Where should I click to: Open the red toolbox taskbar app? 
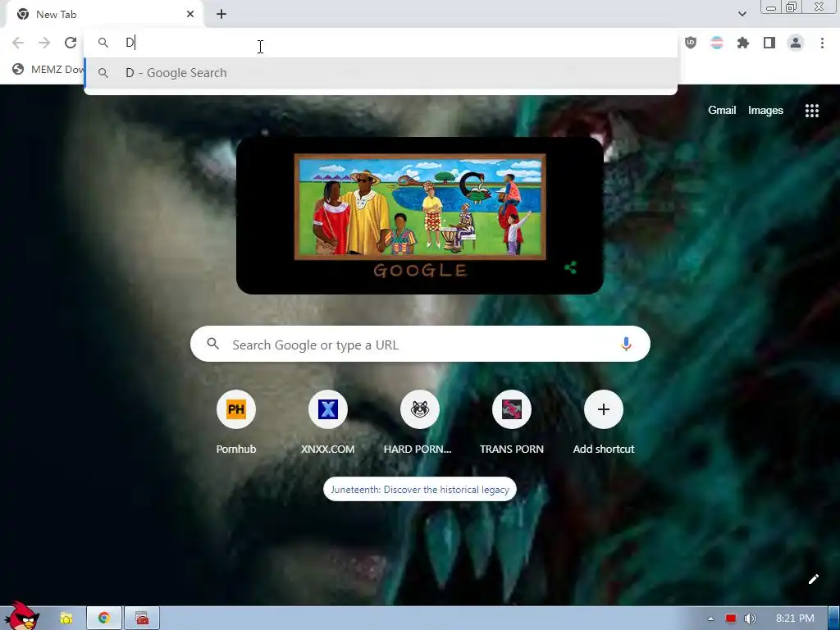142,619
